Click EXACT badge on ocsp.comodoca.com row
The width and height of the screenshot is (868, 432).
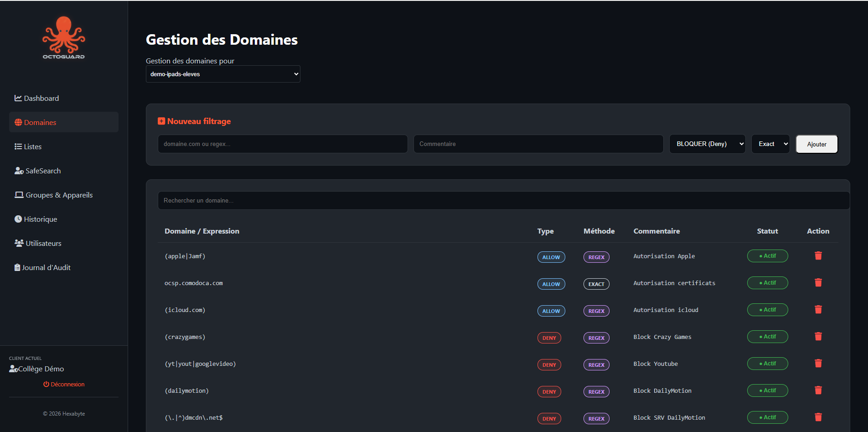(x=596, y=284)
